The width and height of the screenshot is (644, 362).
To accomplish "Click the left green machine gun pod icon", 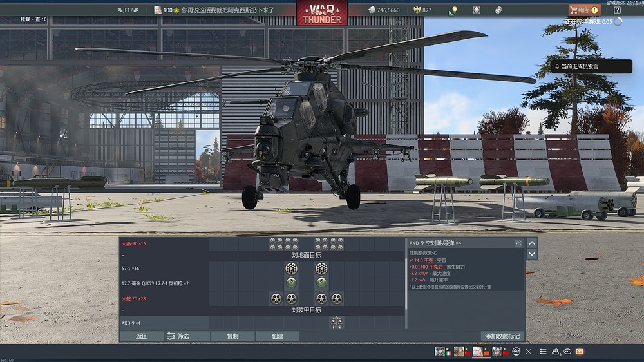I will coord(291,282).
